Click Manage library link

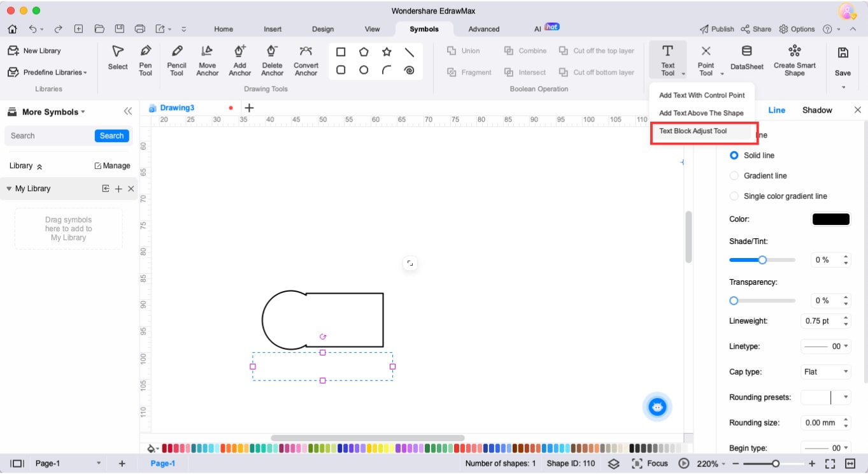click(x=112, y=166)
